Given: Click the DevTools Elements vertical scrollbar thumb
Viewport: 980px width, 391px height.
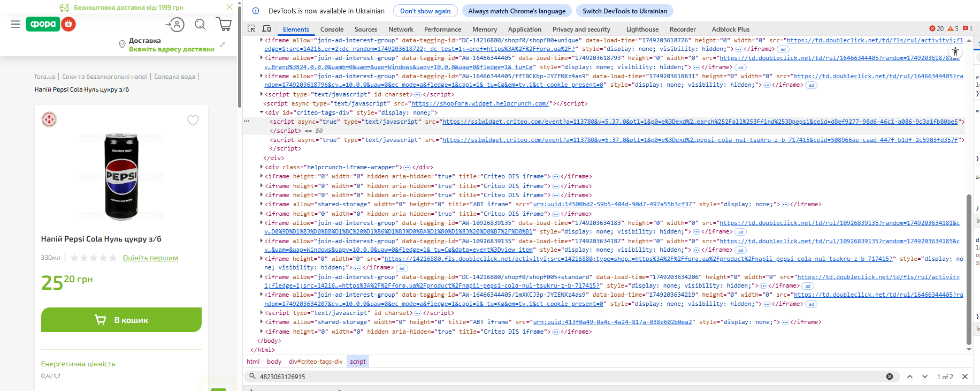Looking at the screenshot, I should [969, 269].
